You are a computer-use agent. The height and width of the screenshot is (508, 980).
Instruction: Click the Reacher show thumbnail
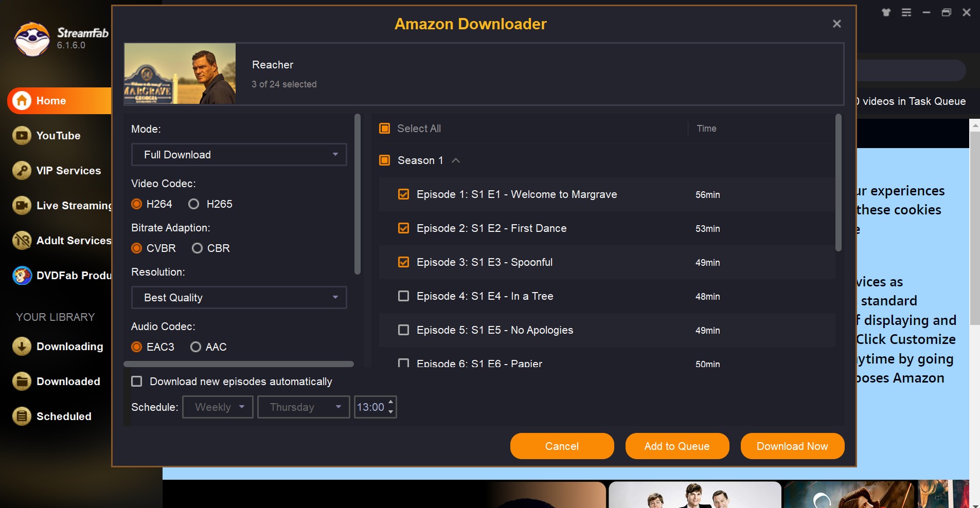click(x=180, y=74)
